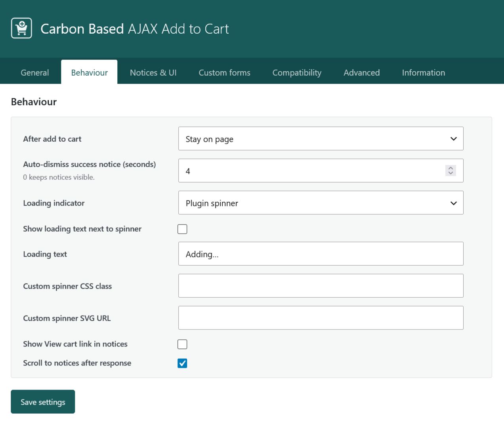This screenshot has width=504, height=424.
Task: Click the Custom spinner SVG URL field
Action: pyautogui.click(x=321, y=318)
